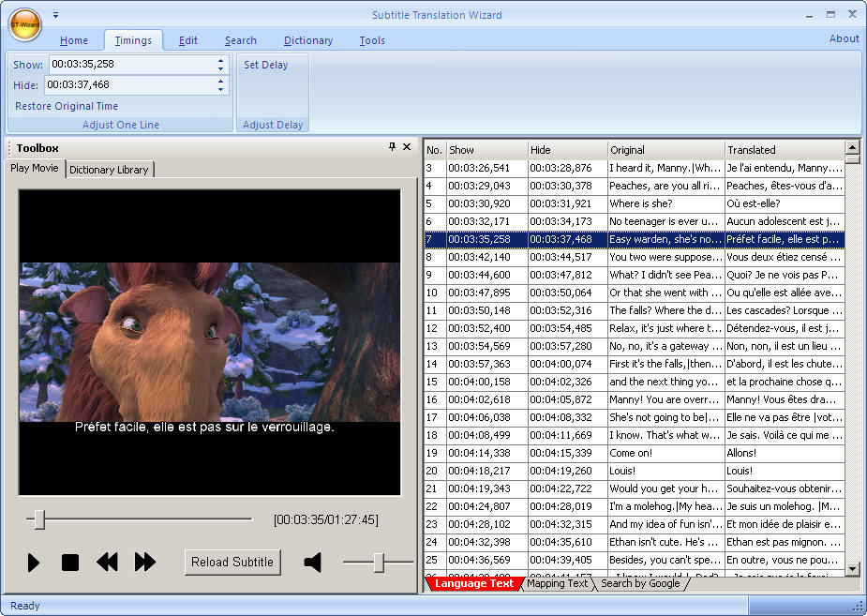Click 'Would you get your h...' cell

665,488
